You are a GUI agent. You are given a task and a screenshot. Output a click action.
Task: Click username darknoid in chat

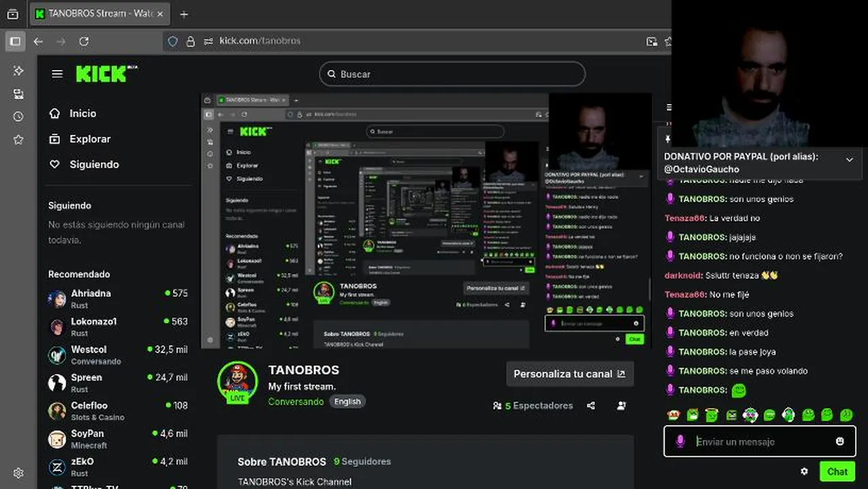coord(682,275)
